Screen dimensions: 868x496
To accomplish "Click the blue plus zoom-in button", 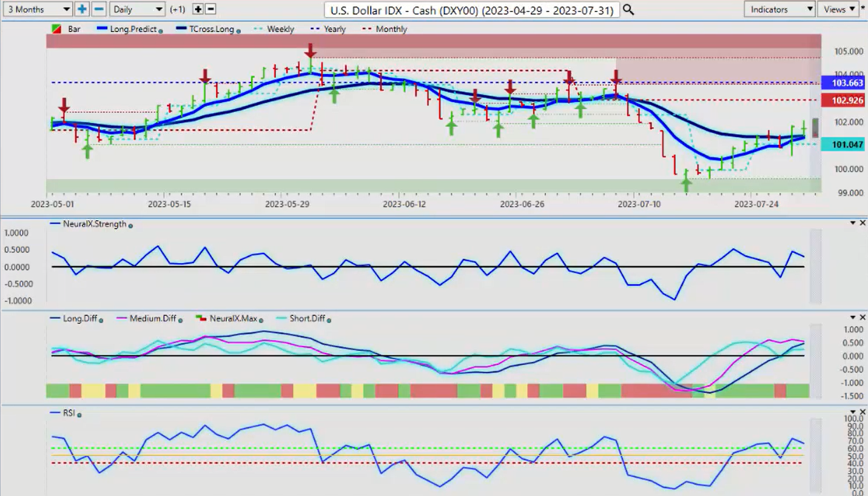I will pyautogui.click(x=82, y=9).
